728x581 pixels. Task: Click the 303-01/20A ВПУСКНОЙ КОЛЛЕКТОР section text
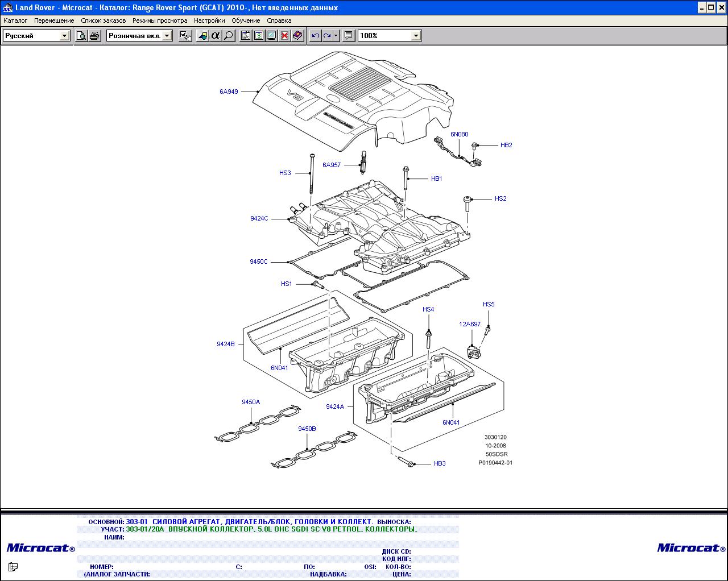click(x=271, y=529)
